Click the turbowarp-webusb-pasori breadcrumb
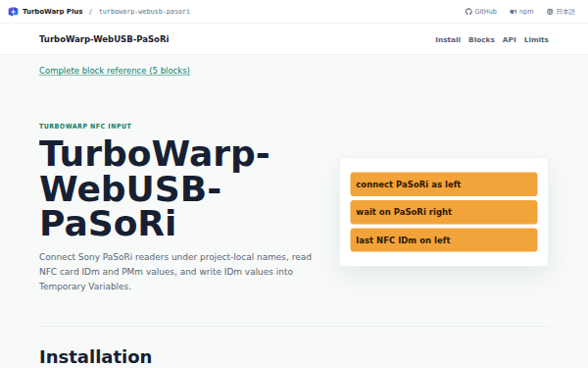This screenshot has height=368, width=588. (x=144, y=12)
